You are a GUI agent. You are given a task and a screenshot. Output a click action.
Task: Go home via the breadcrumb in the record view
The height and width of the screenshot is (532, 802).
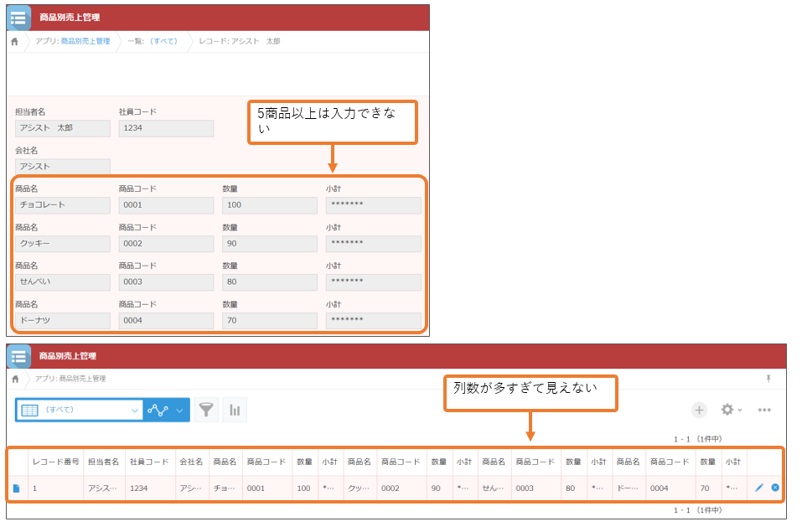pyautogui.click(x=14, y=41)
